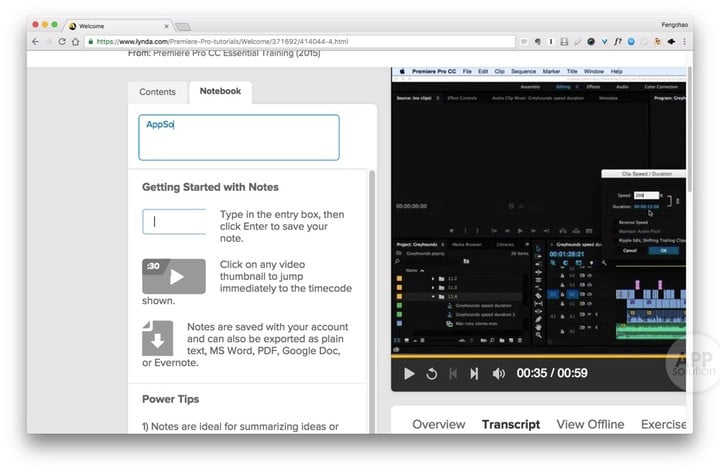Screen dimensions: 720x472
Task: Mute the video with the speaker icon
Action: (498, 374)
